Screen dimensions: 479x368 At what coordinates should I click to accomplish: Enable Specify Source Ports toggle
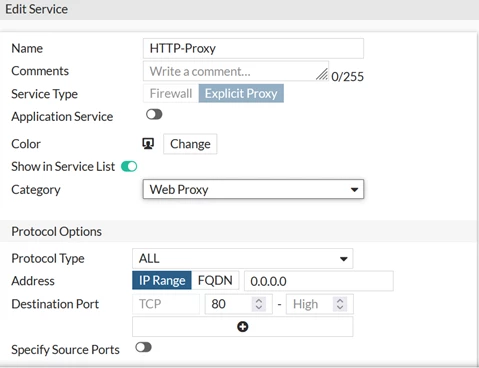144,348
